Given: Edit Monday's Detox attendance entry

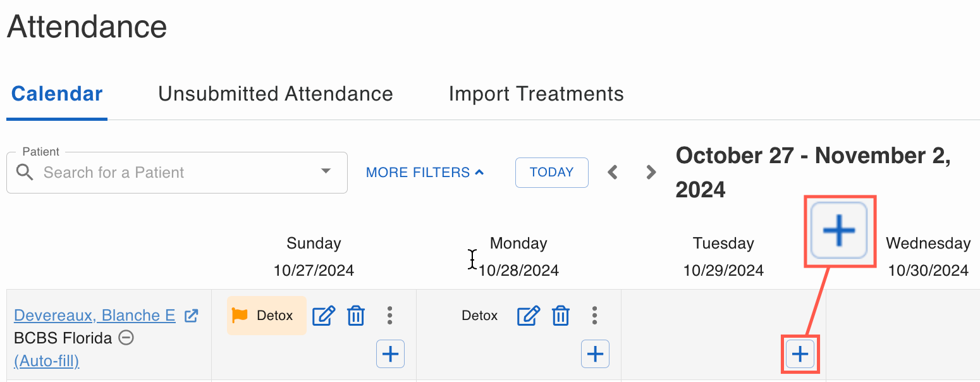Looking at the screenshot, I should coord(529,315).
